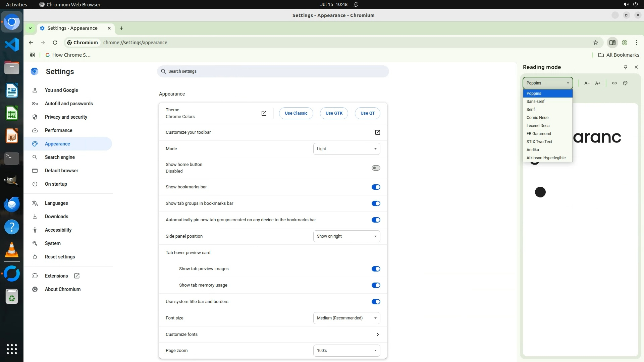This screenshot has width=644, height=362.
Task: Open the Mode dropdown set to Light
Action: [346, 149]
